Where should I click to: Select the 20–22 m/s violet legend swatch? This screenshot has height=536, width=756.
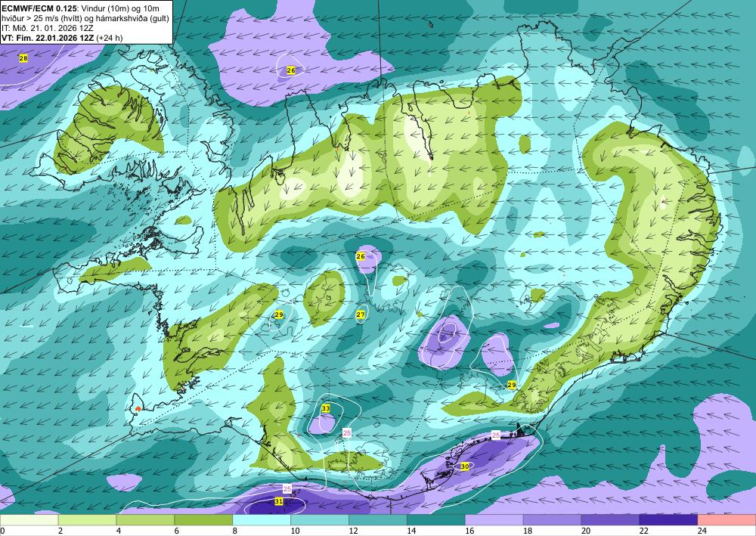[x=610, y=520]
